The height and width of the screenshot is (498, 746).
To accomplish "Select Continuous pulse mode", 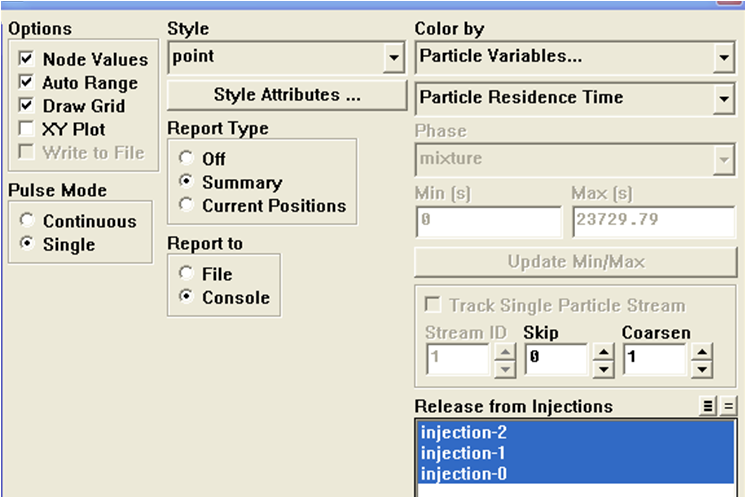I will (x=26, y=221).
